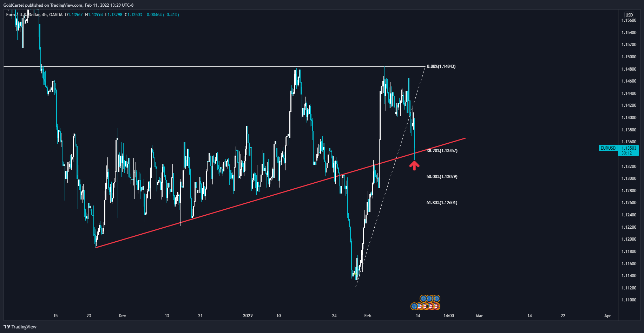Click the Dec label on time axis
The image size is (644, 333).
click(x=122, y=316)
